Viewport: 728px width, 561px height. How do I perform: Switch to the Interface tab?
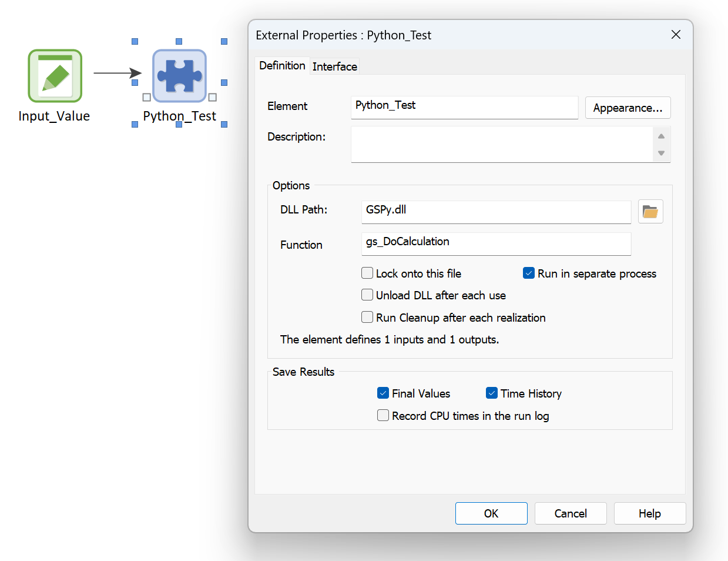[x=334, y=66]
